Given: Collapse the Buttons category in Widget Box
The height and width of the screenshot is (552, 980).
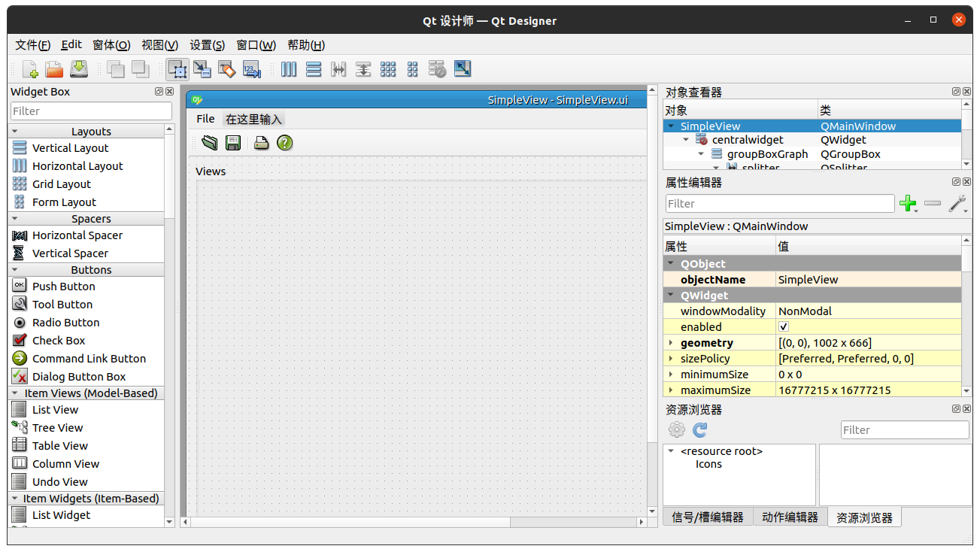Looking at the screenshot, I should [x=15, y=269].
